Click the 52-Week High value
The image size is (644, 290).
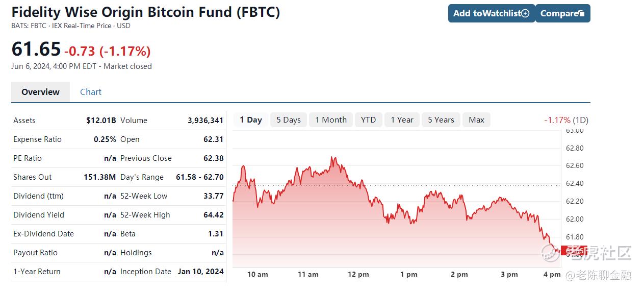[x=214, y=215]
